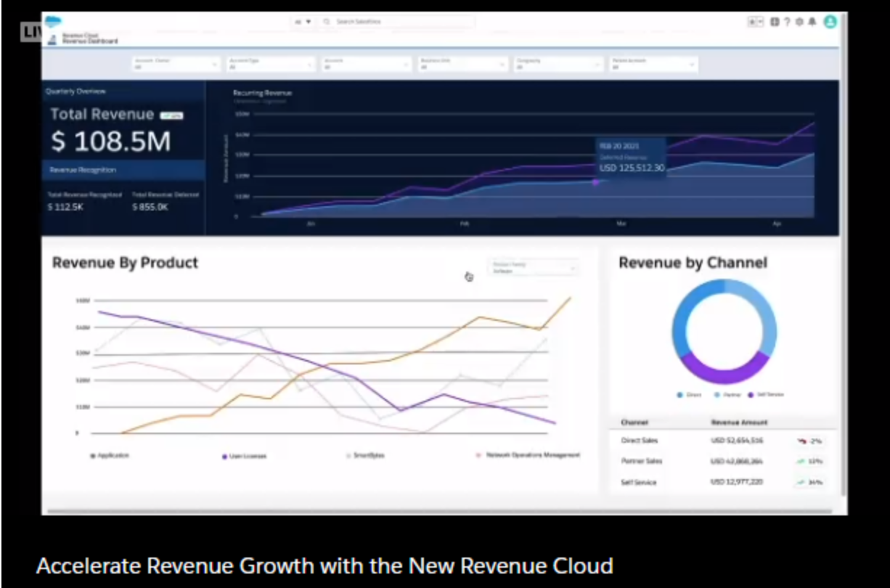This screenshot has width=890, height=588.
Task: Click the Total Revenue trend badge
Action: tap(171, 115)
